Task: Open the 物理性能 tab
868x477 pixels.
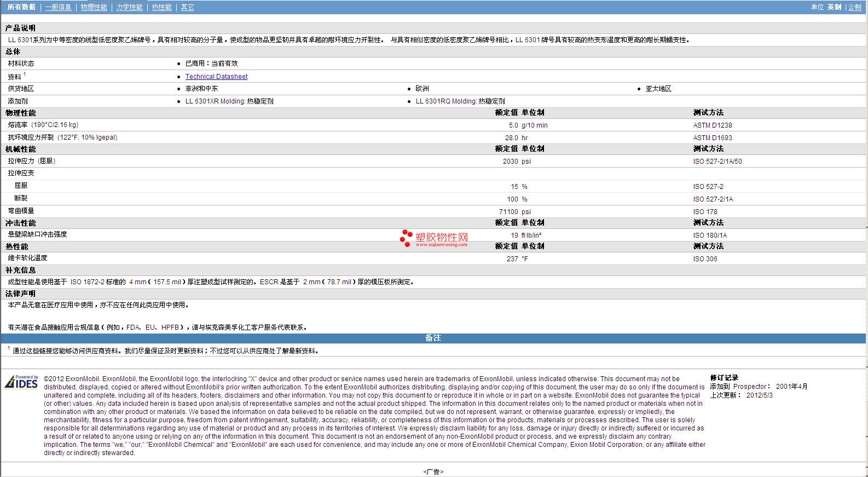Action: [94, 7]
